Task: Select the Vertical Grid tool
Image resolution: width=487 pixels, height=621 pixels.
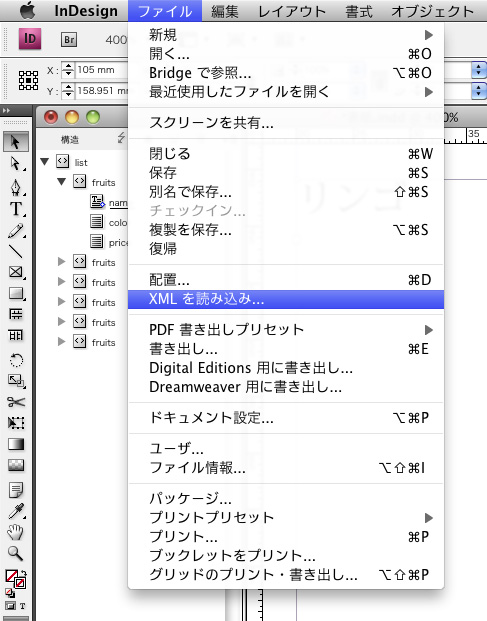Action: [x=15, y=335]
